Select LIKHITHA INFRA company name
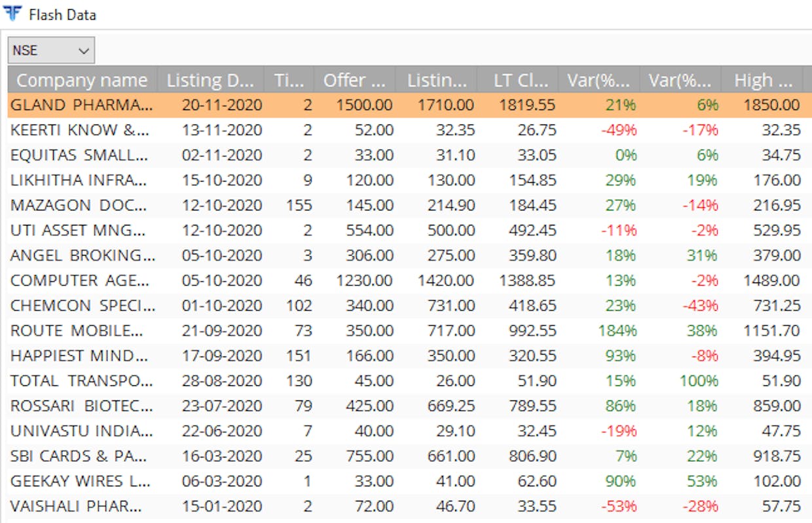Screen dimensions: 812x523 pyautogui.click(x=79, y=180)
